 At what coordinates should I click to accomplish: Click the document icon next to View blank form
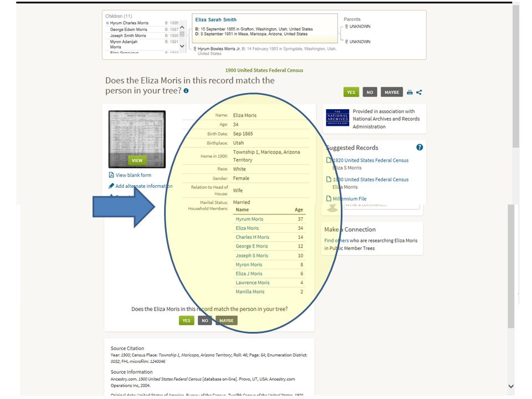pyautogui.click(x=111, y=175)
